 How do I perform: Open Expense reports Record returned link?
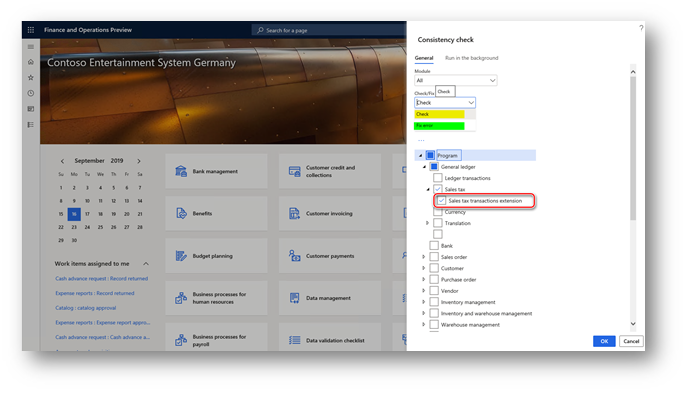click(x=95, y=293)
